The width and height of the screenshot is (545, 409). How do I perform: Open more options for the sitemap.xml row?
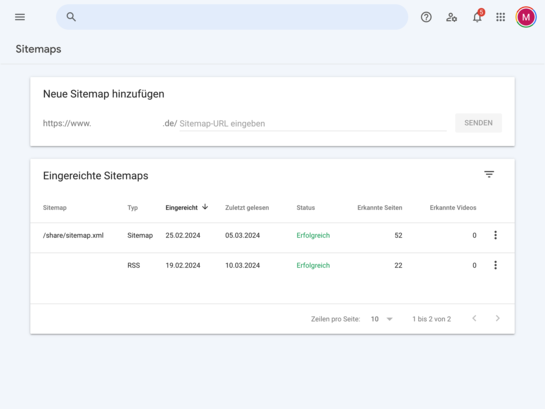(495, 235)
